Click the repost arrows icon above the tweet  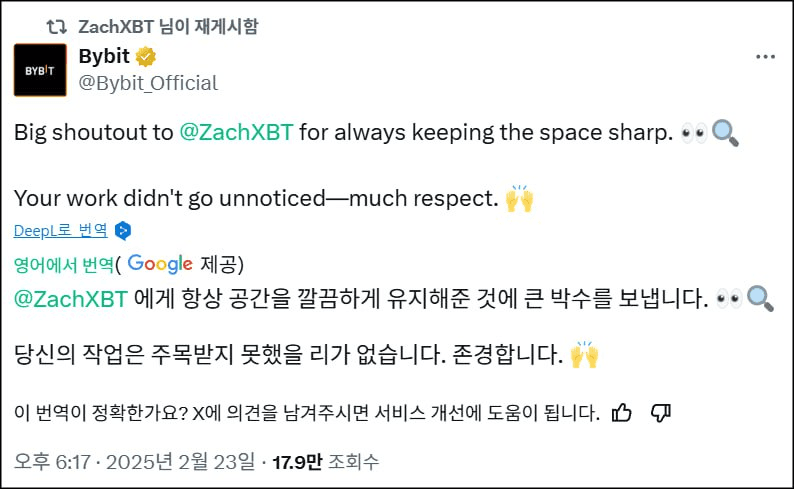click(56, 26)
